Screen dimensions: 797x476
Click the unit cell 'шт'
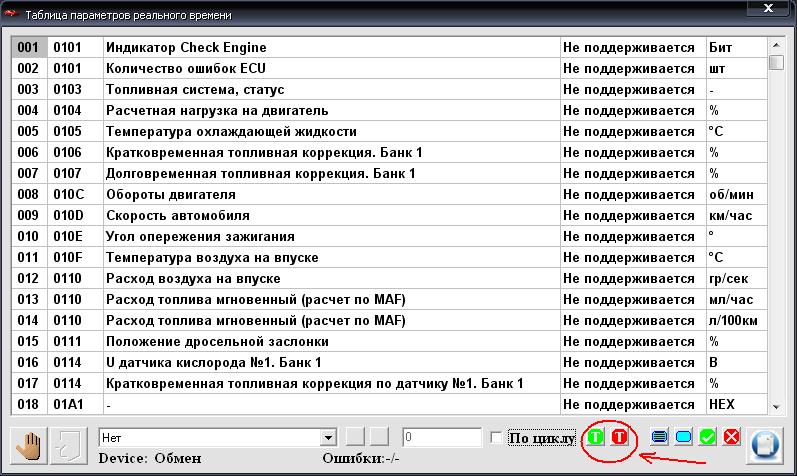(x=737, y=68)
